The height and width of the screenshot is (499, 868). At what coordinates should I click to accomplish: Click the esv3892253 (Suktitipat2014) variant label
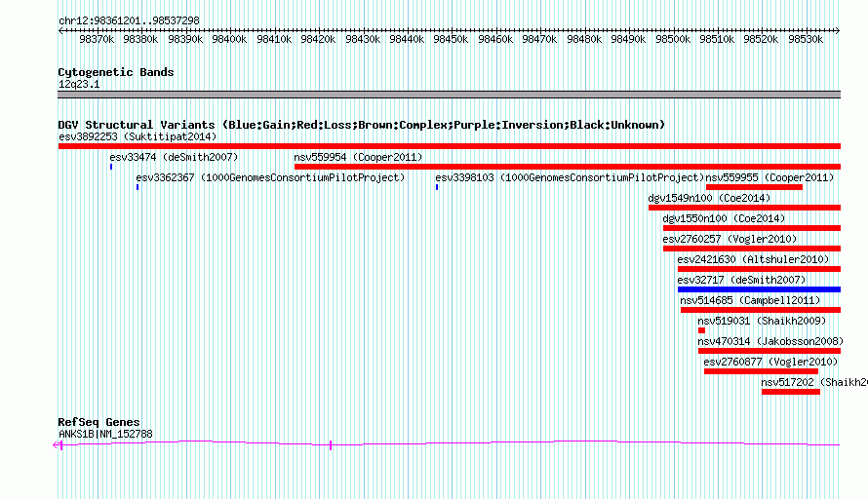tap(138, 136)
